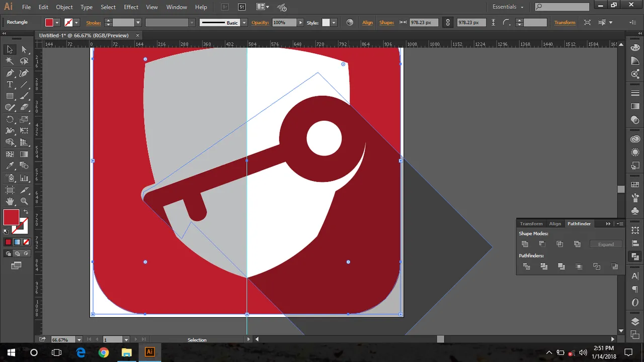This screenshot has width=644, height=362.
Task: Open fill color dropdown in control bar
Action: 57,23
